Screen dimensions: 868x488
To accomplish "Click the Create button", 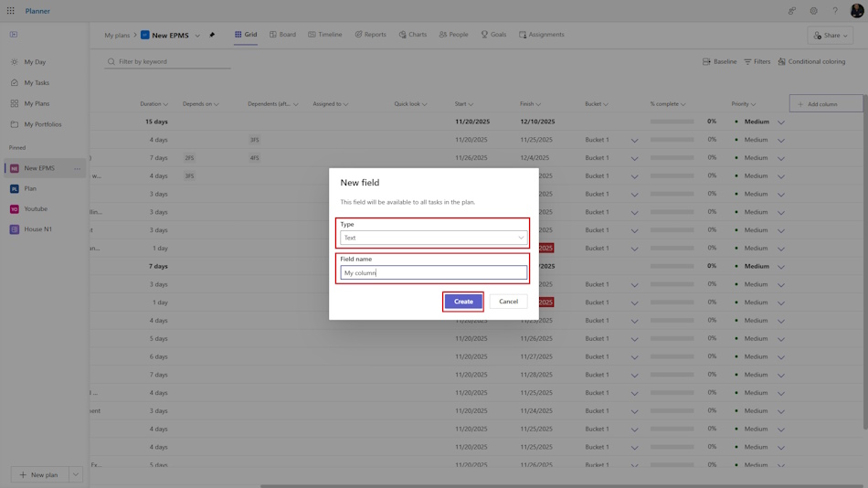I will coord(463,302).
